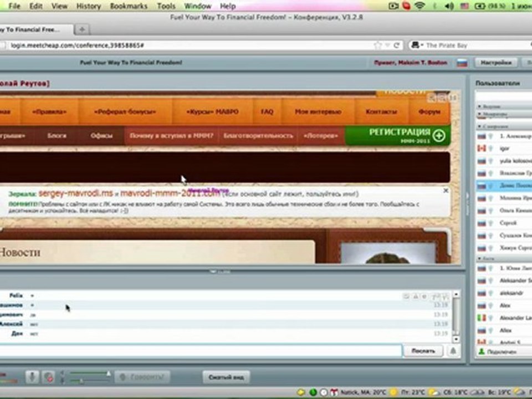Click the «Реферал-бонусы» site menu item
The height and width of the screenshot is (399, 532).
point(125,111)
